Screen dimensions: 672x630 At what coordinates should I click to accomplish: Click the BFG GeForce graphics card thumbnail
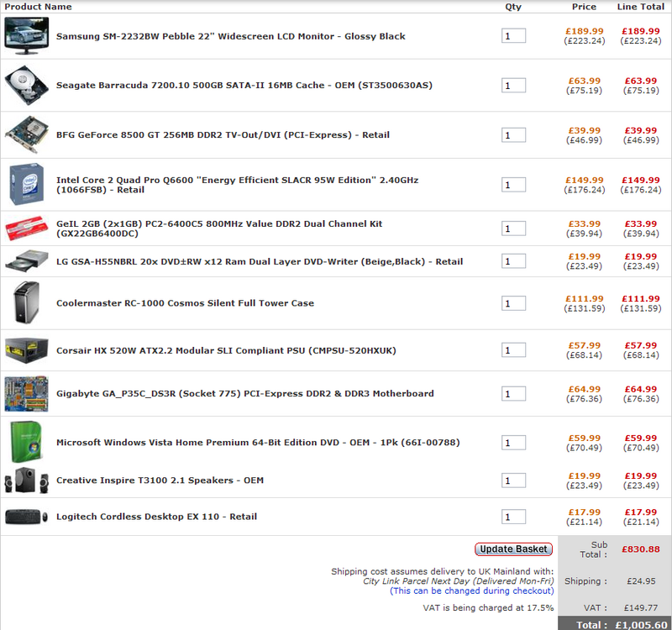[27, 134]
